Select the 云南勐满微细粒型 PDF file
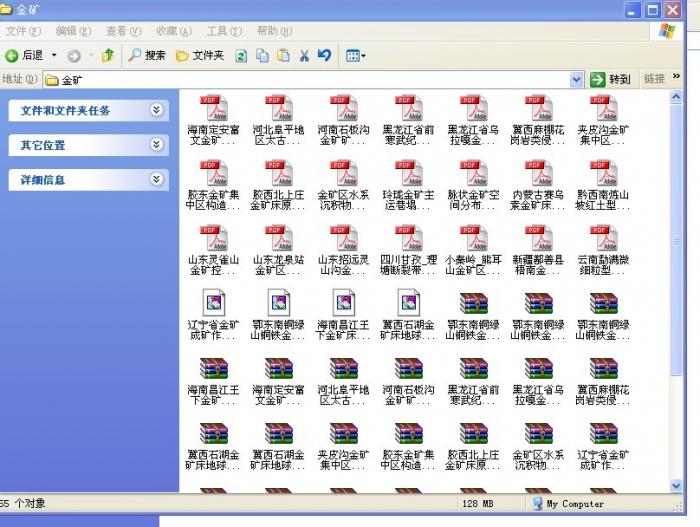This screenshot has width=700, height=527. [603, 246]
